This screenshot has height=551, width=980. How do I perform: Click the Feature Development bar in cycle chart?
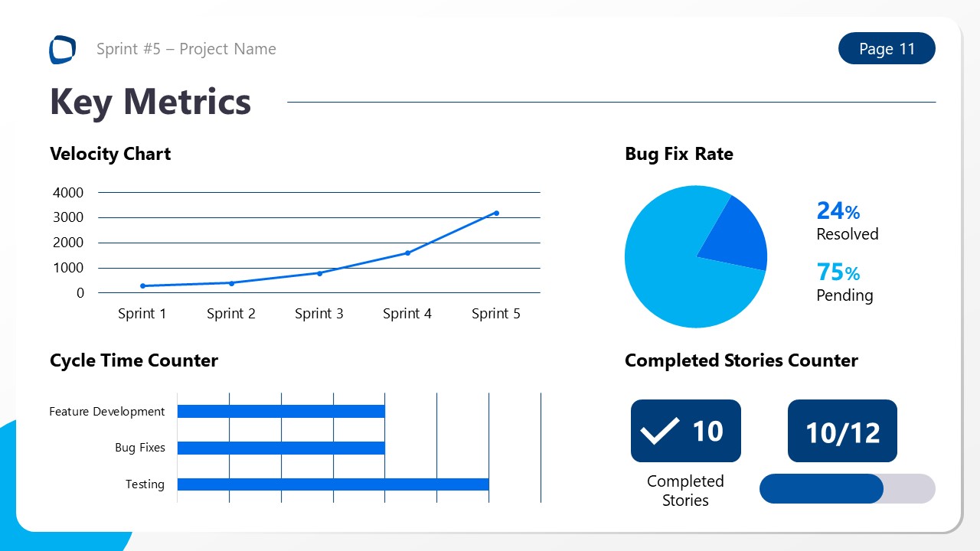pyautogui.click(x=280, y=411)
